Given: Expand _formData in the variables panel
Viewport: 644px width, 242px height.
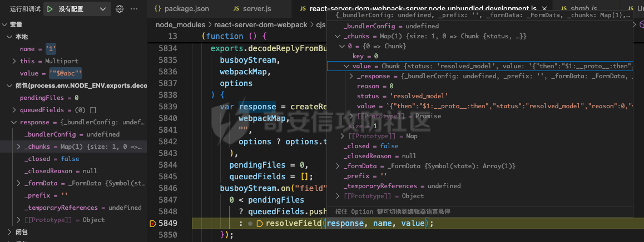Looking at the screenshot, I should click(x=19, y=183).
